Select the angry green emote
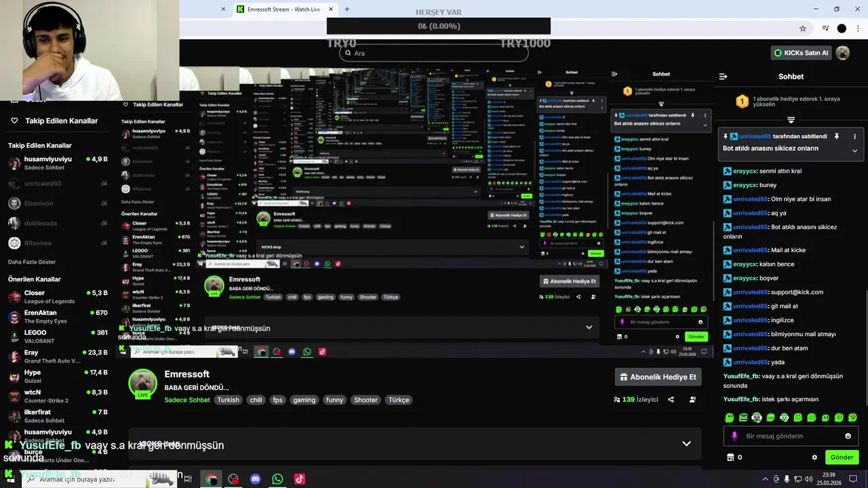This screenshot has width=868, height=488. (743, 418)
